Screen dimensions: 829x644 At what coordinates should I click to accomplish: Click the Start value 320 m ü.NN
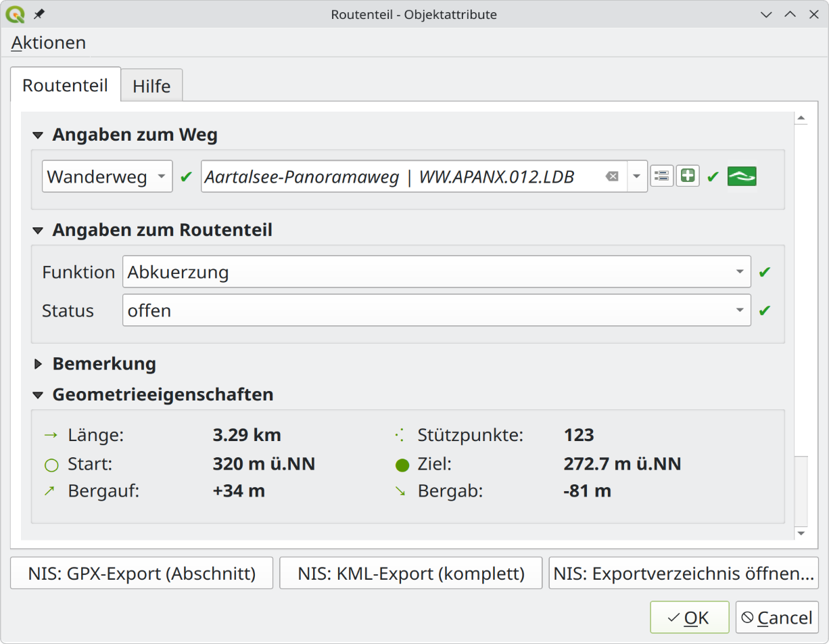pyautogui.click(x=264, y=465)
